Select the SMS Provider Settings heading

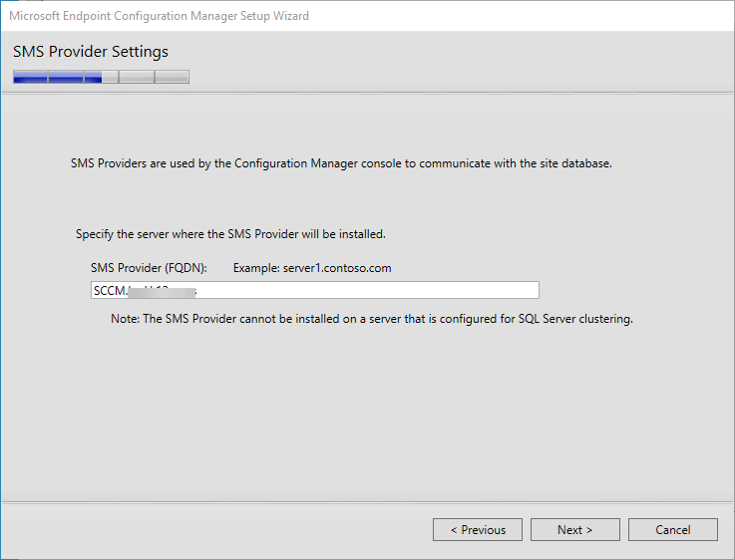point(91,52)
